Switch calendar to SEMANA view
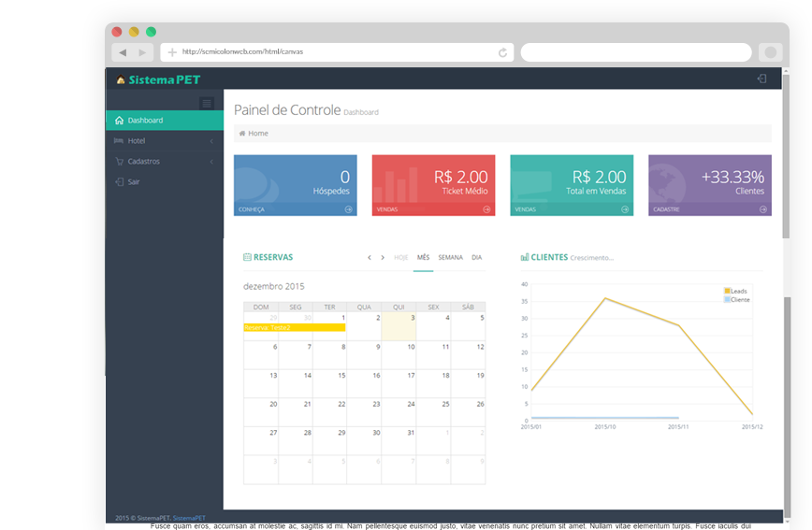 450,257
